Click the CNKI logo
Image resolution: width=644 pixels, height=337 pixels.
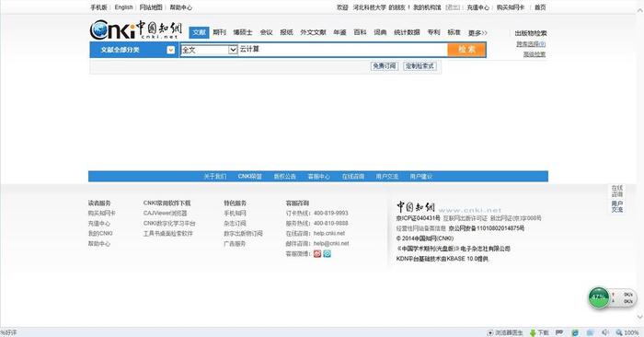pyautogui.click(x=136, y=30)
